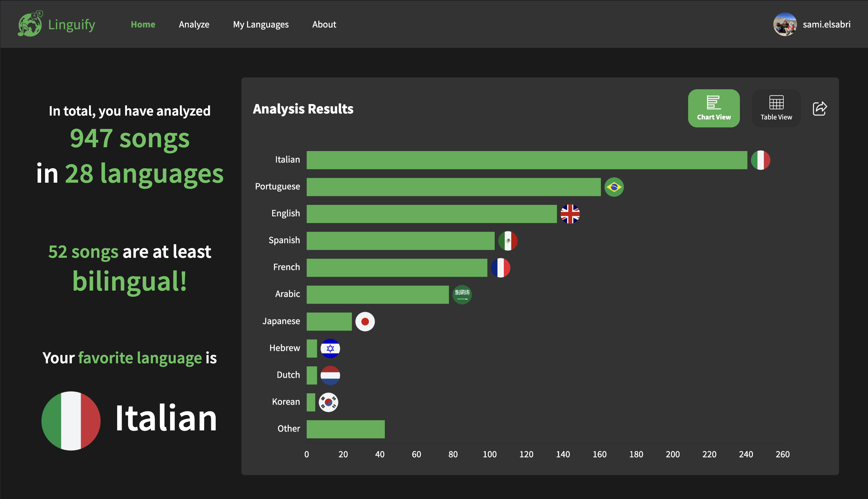Click the Japanese flag icon in chart
This screenshot has width=868, height=499.
(365, 321)
